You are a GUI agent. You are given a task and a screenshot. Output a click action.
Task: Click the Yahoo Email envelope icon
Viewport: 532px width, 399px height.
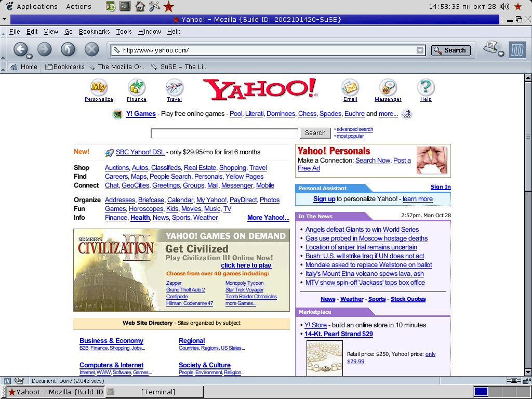(x=350, y=87)
